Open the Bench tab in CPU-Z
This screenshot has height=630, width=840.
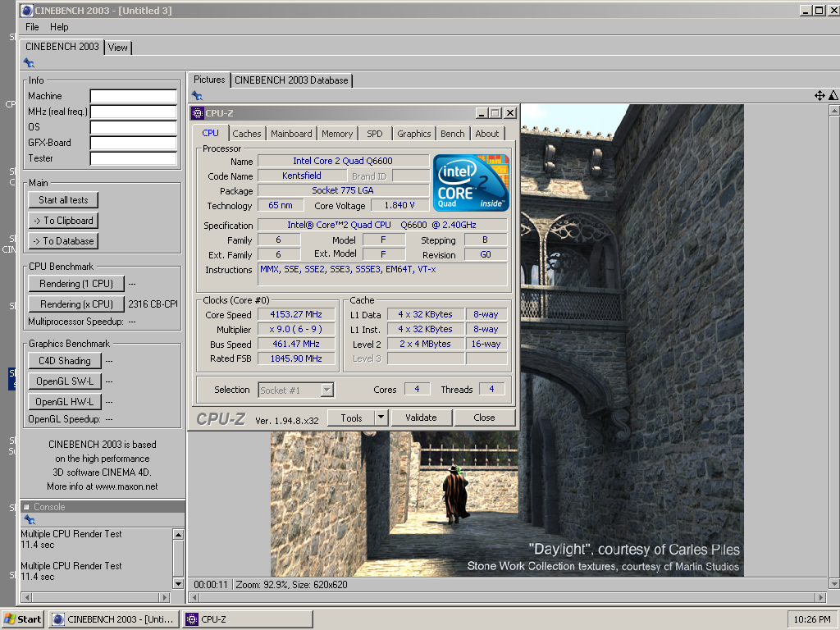452,134
